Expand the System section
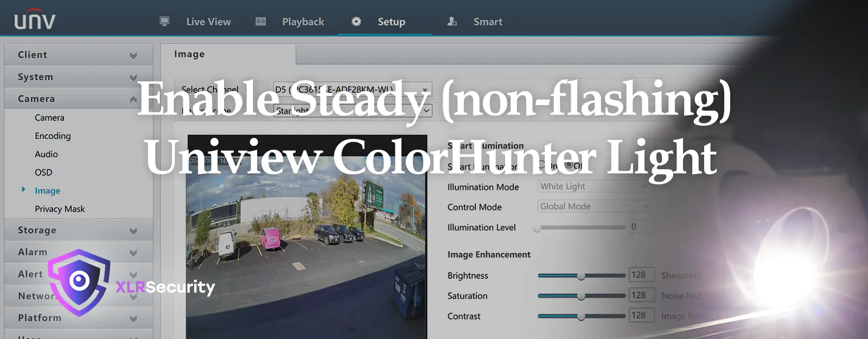 coord(79,77)
